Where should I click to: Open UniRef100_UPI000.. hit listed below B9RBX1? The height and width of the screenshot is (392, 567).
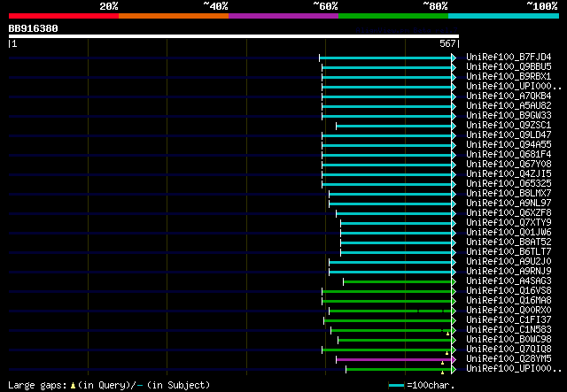514,87
